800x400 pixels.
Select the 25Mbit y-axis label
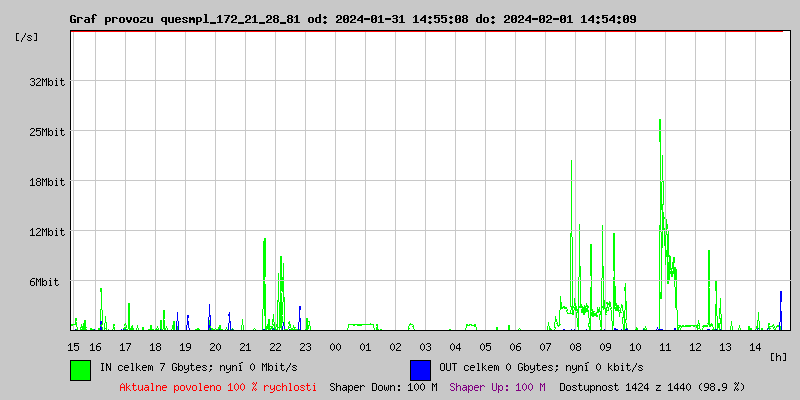click(48, 132)
